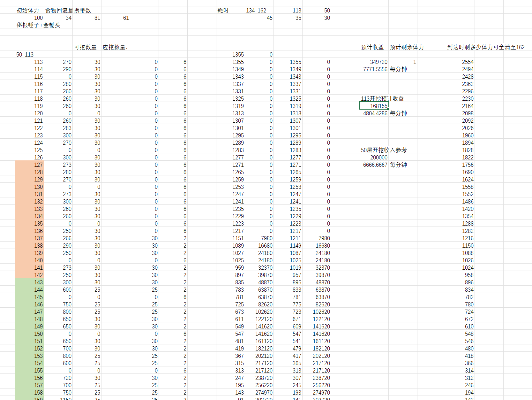The height and width of the screenshot is (400, 532).
Task: Click the value 1 under 预计剩余体力
Action: pyautogui.click(x=403, y=62)
